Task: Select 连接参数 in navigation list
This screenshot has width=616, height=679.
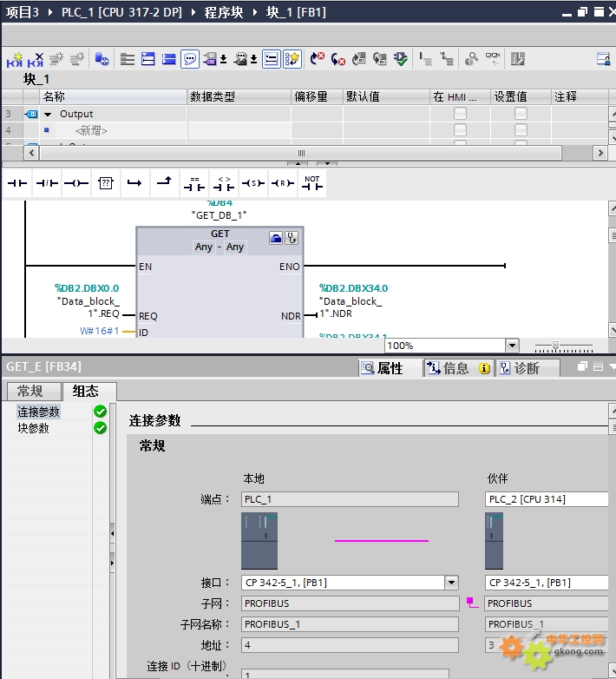Action: 38,412
